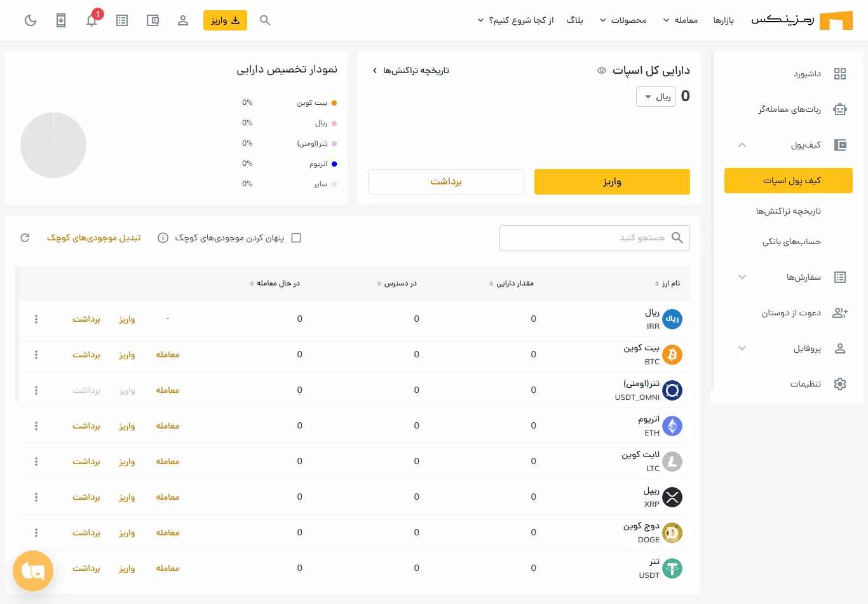Open بلاگ in top navigation

[x=575, y=20]
